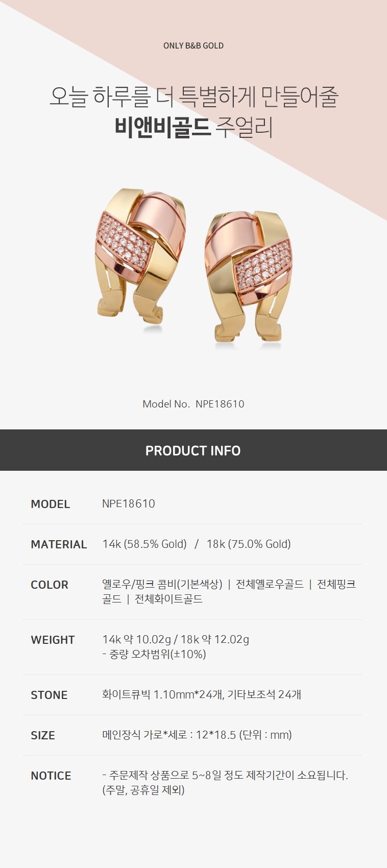The height and width of the screenshot is (868, 387).
Task: Click the COLOR row label
Action: [50, 585]
